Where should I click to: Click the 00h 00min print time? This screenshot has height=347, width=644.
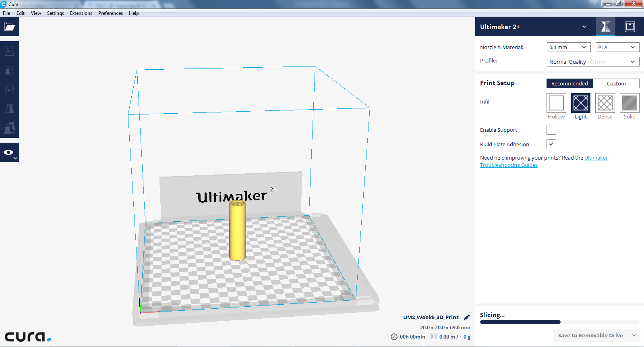point(412,337)
